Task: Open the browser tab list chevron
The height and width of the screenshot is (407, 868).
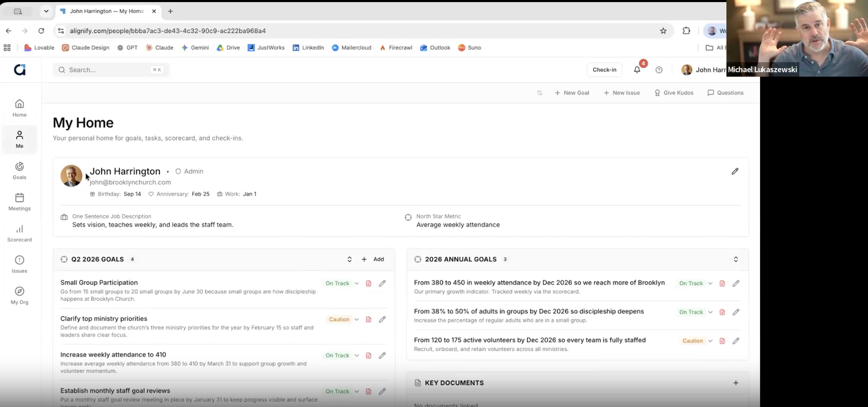Action: click(46, 11)
